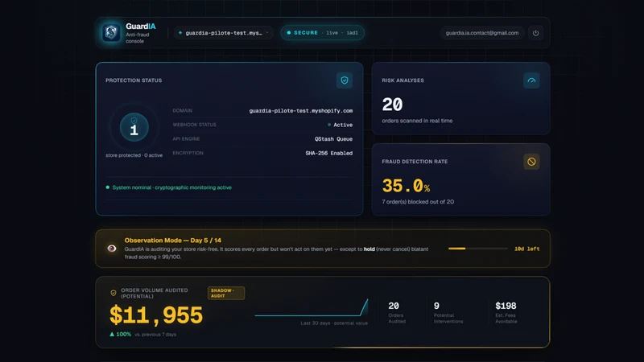The width and height of the screenshot is (644, 362).
Task: Click the $198 Est. Fees Avoidable stat
Action: [x=506, y=312]
